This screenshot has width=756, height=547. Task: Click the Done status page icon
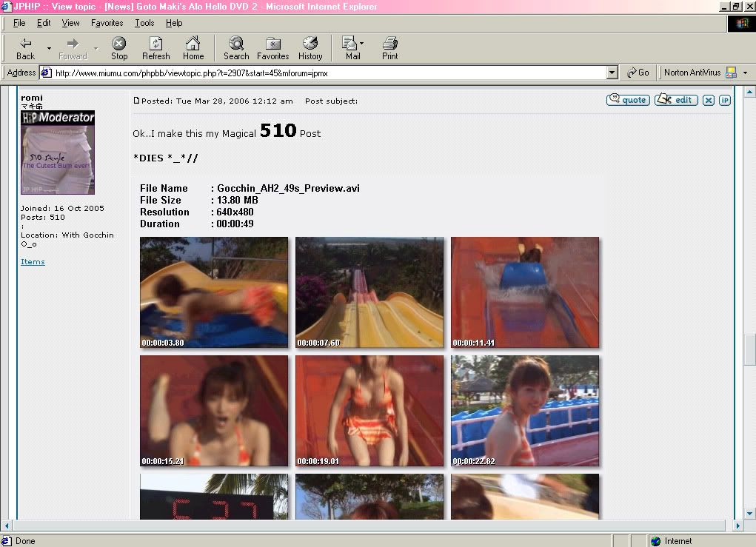(x=6, y=541)
